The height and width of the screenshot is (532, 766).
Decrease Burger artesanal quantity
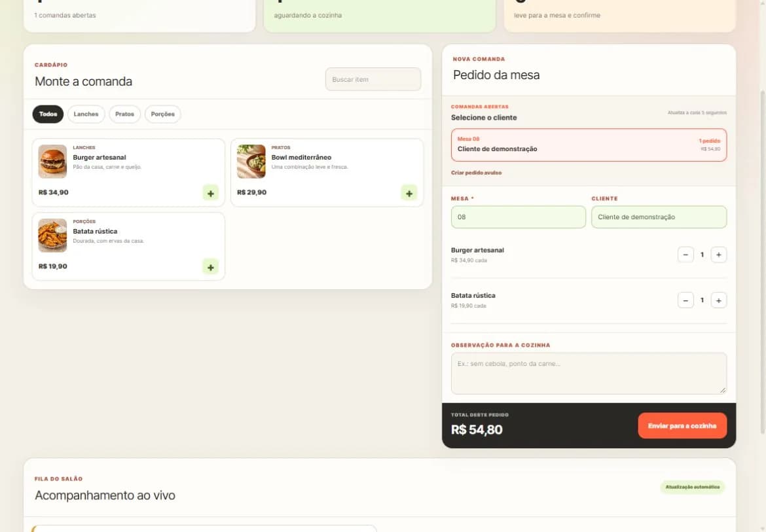coord(685,255)
